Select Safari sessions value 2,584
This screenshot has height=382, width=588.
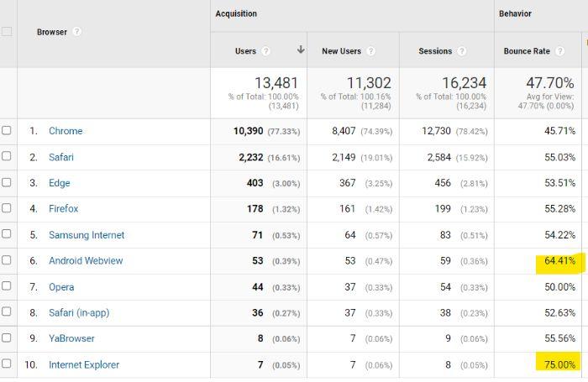439,157
